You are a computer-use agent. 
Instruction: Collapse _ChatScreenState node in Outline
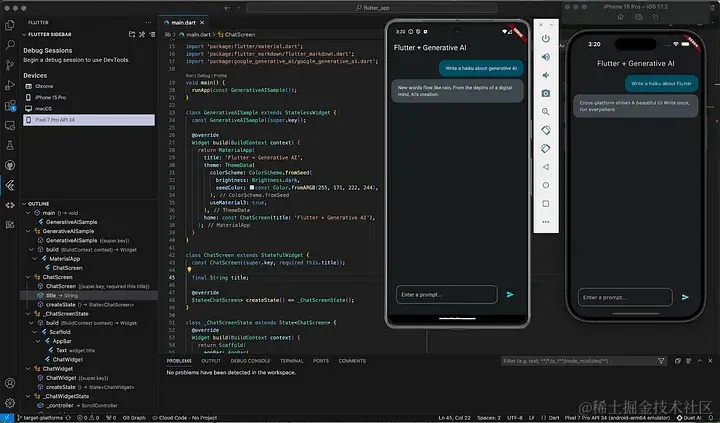[x=28, y=314]
